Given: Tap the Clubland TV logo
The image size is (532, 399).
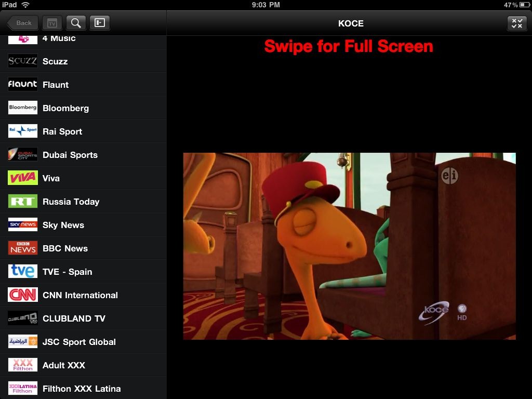Looking at the screenshot, I should 23,318.
